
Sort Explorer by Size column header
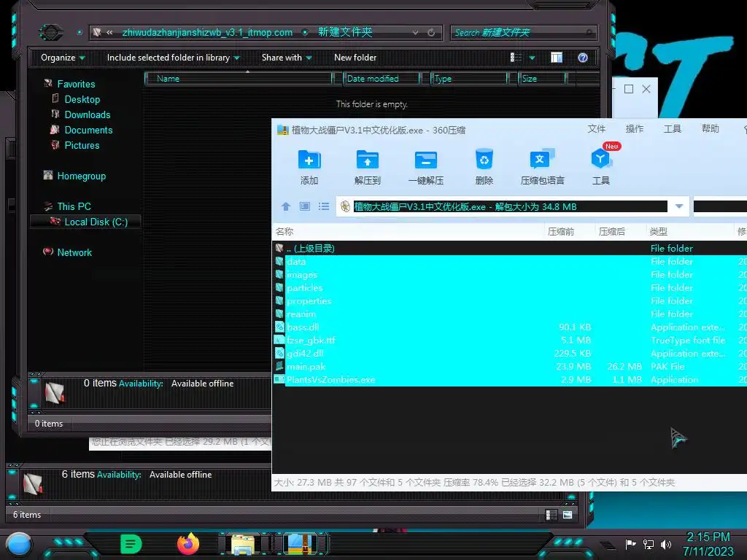(x=542, y=79)
